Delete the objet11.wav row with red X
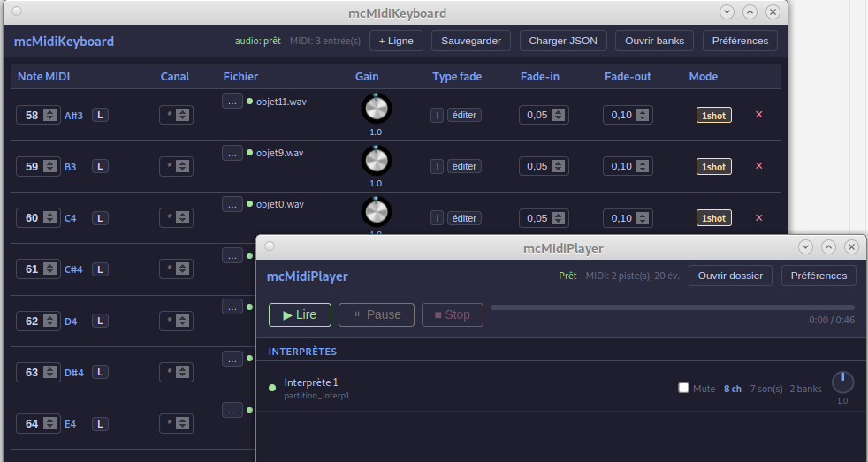The image size is (868, 462). coord(759,115)
